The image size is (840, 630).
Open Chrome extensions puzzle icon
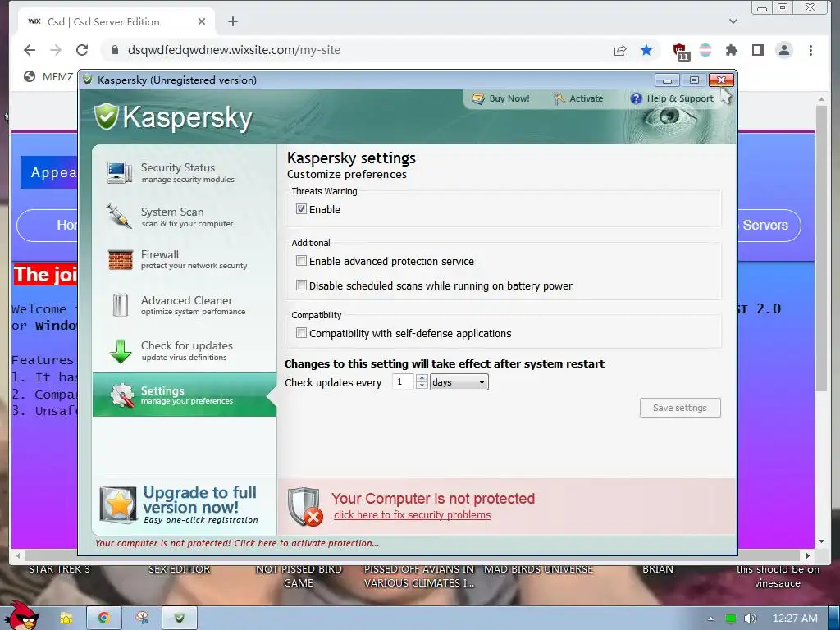(x=731, y=50)
